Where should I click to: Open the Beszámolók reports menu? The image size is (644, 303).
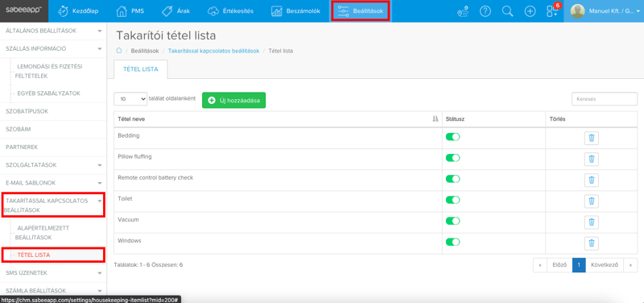coord(295,11)
